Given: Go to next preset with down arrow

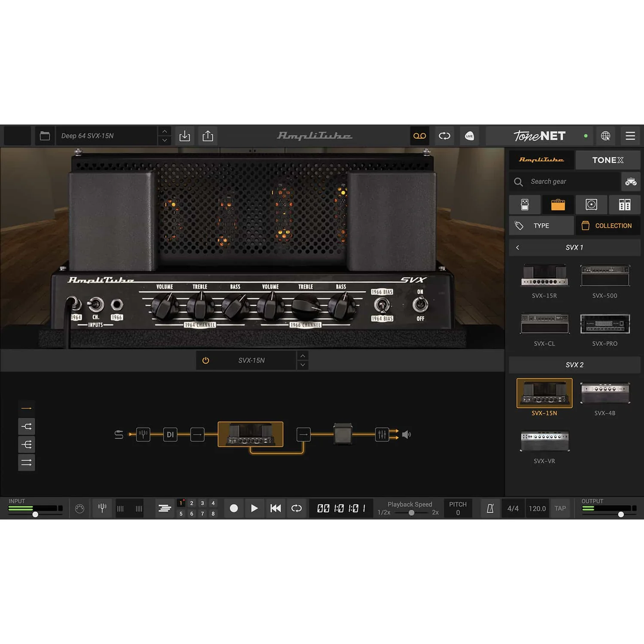Looking at the screenshot, I should click(164, 141).
